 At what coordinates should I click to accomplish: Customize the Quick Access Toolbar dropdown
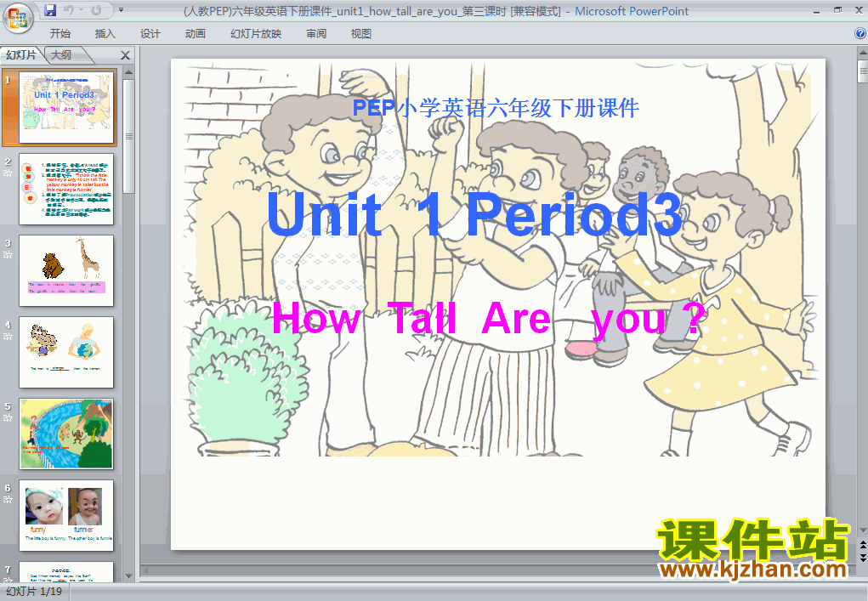[122, 10]
